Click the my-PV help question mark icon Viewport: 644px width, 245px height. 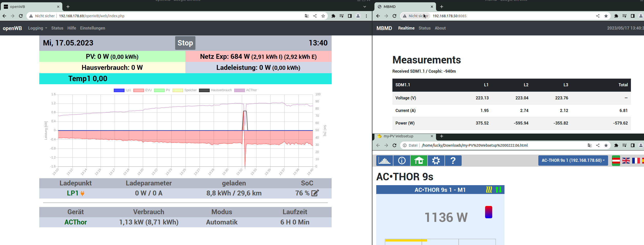453,161
